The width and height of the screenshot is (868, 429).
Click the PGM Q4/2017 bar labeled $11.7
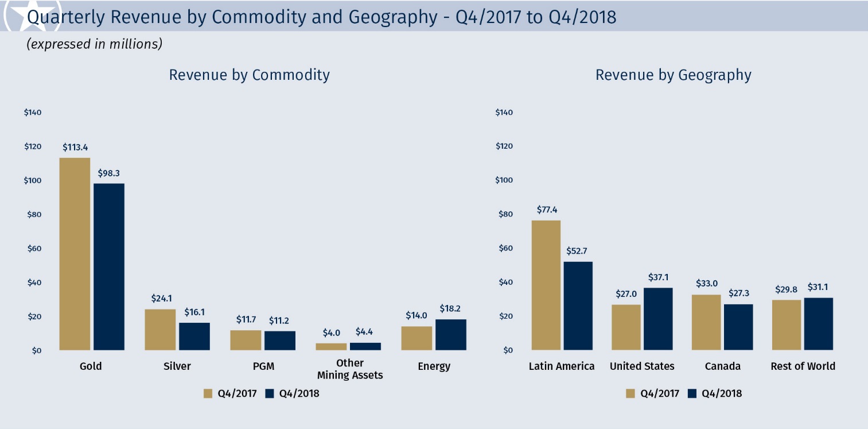coord(246,340)
